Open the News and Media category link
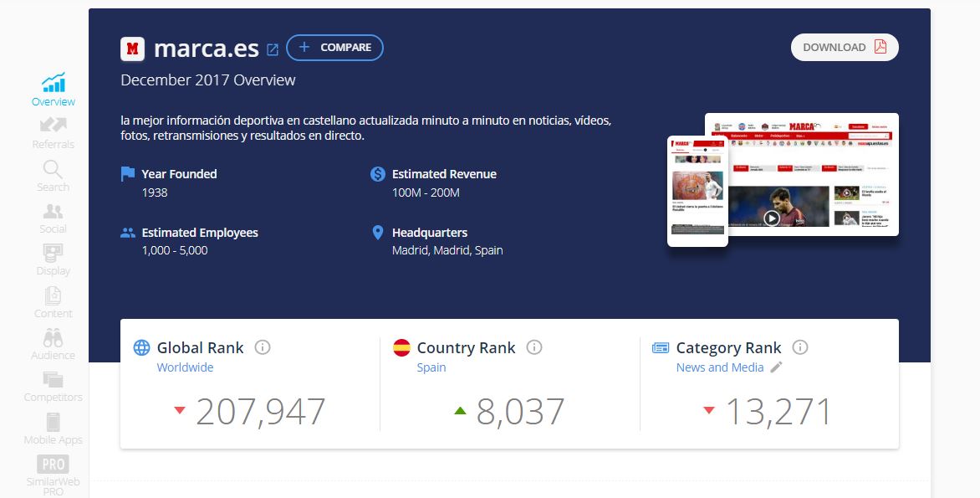This screenshot has width=980, height=498. [720, 367]
